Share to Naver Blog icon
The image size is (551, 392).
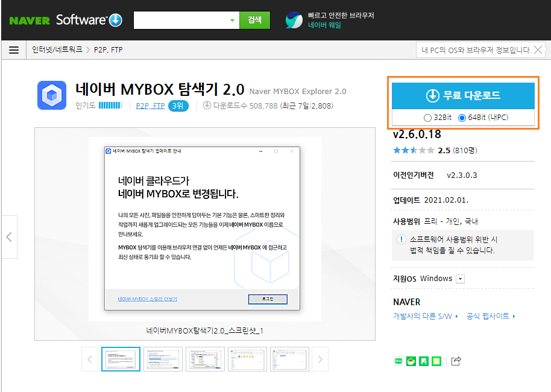point(398,361)
